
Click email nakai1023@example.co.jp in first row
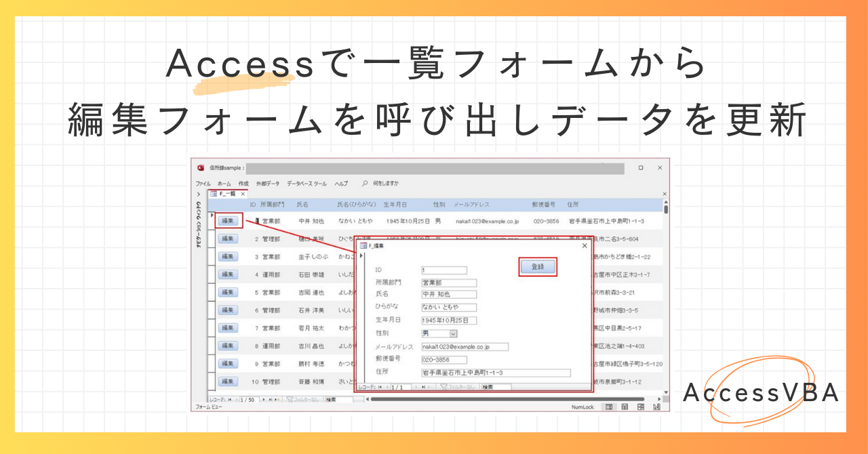click(x=487, y=221)
